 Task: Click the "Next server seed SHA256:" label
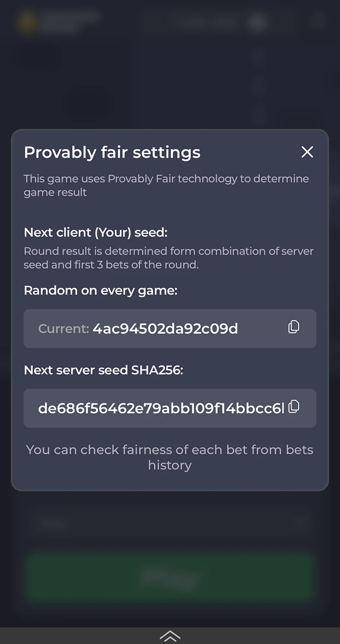pyautogui.click(x=104, y=370)
